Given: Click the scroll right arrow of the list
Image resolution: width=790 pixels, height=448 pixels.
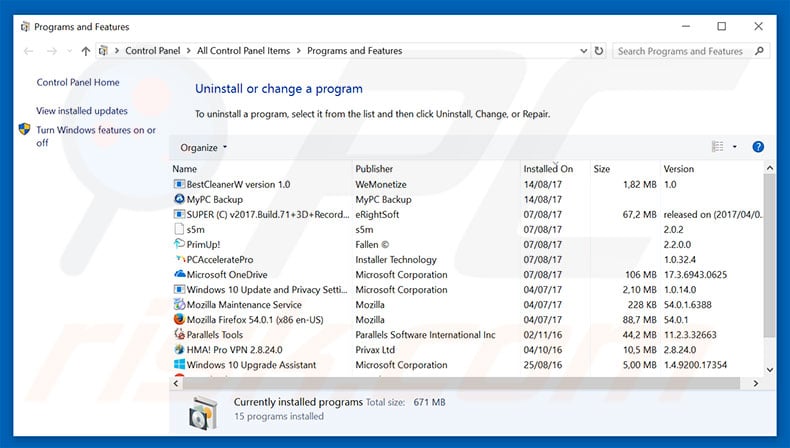Looking at the screenshot, I should (755, 383).
